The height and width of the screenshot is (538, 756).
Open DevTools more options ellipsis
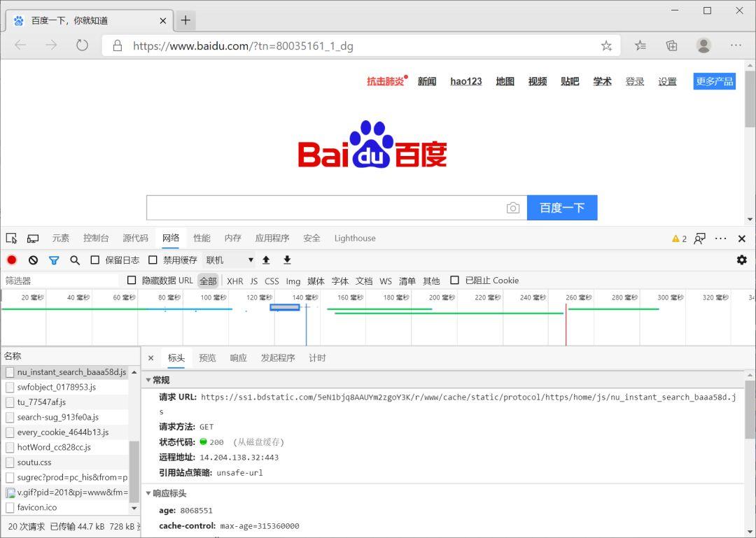click(x=721, y=238)
